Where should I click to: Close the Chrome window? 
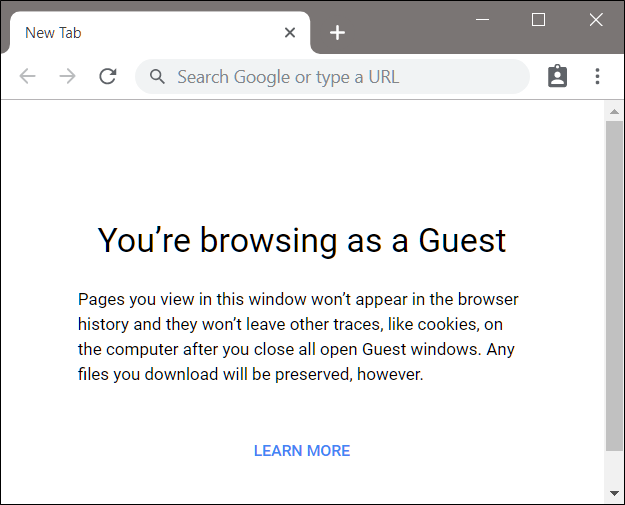596,20
